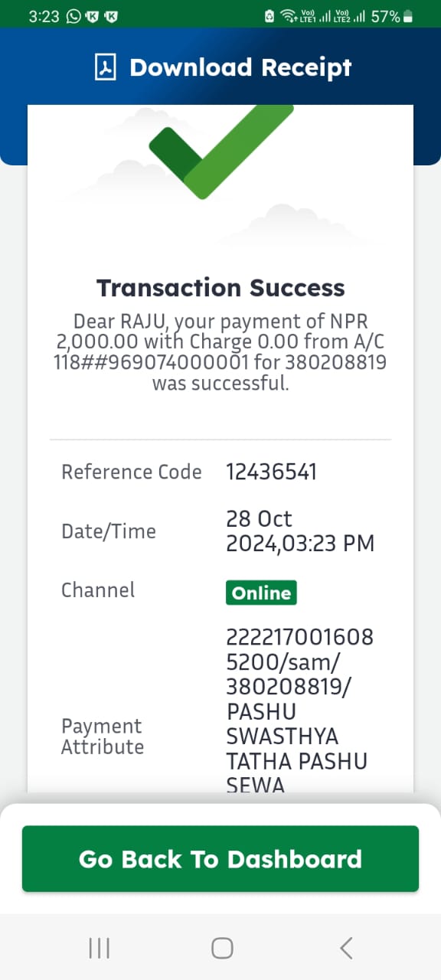This screenshot has height=980, width=441.
Task: Tap the Android recent apps icon
Action: (100, 949)
